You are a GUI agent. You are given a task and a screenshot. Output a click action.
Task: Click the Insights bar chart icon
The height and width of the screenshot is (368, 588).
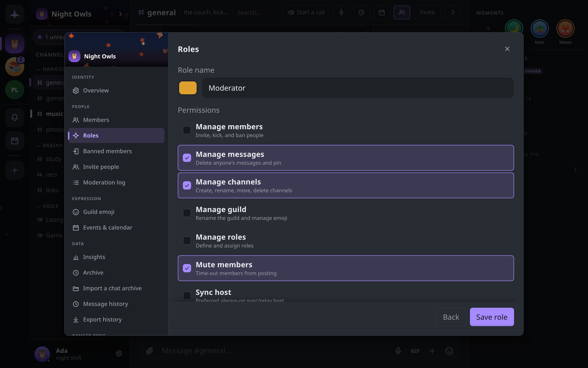[x=76, y=257]
